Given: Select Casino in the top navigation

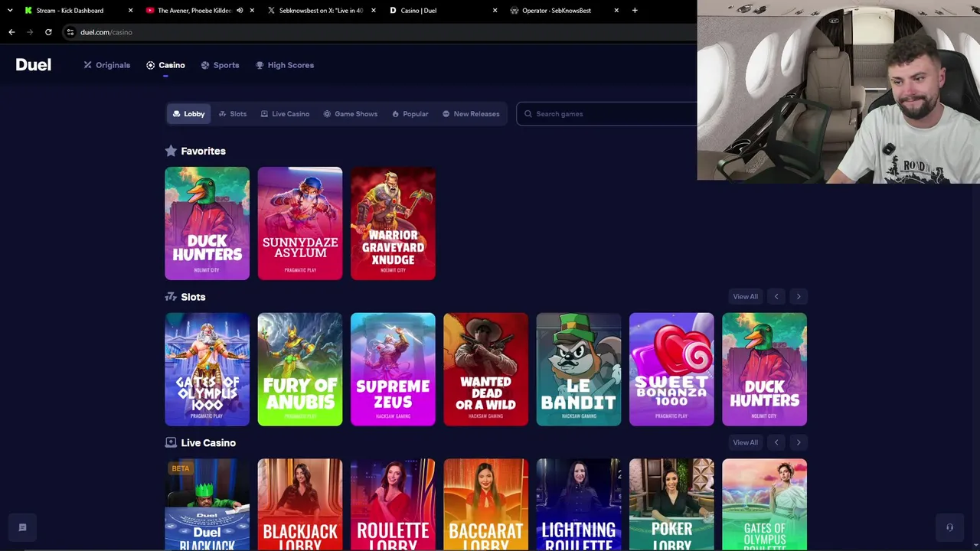Looking at the screenshot, I should coord(165,65).
